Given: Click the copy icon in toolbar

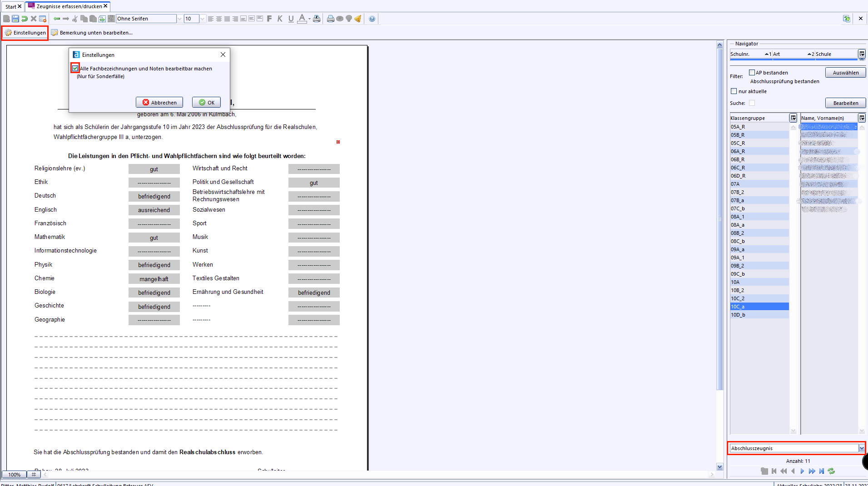Looking at the screenshot, I should [84, 19].
